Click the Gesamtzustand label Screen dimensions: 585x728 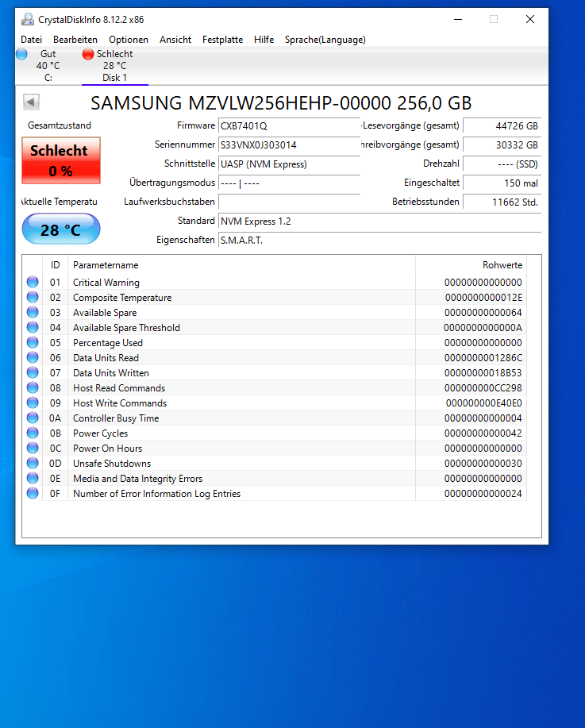60,125
